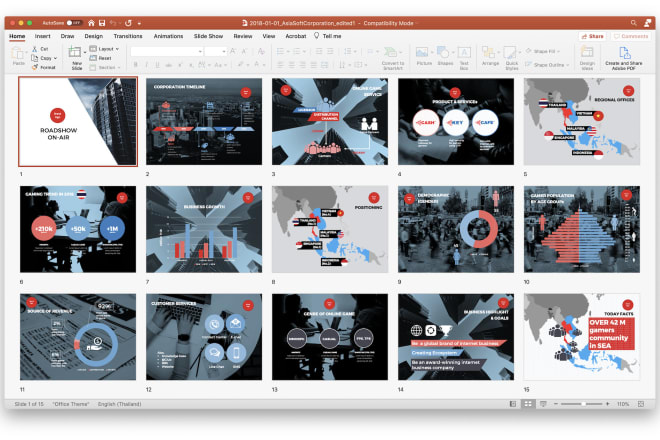The image size is (660, 440).
Task: Open the Review tab
Action: tap(243, 36)
